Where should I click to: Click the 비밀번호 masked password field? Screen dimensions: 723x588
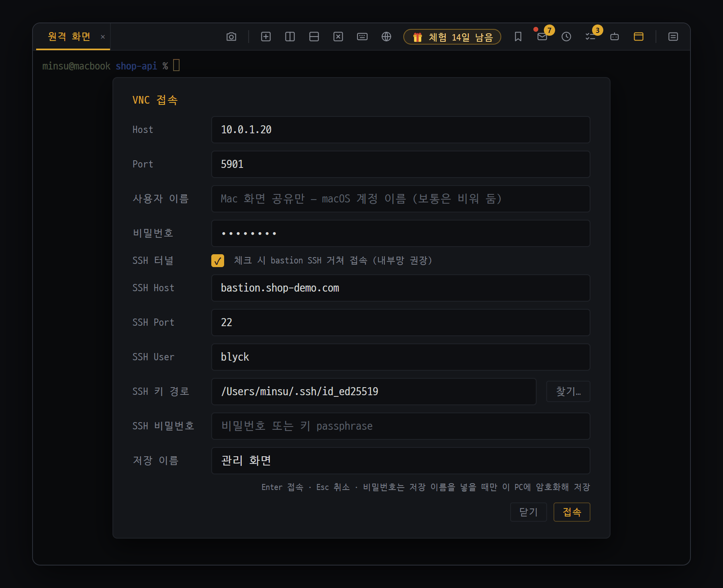[x=400, y=233]
